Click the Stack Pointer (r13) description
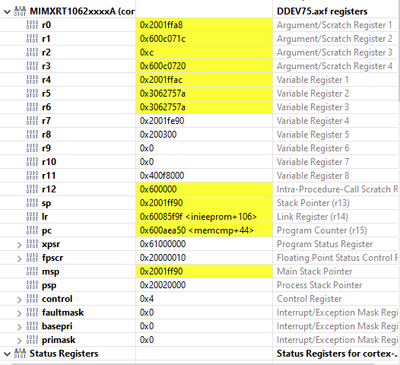 pos(313,203)
